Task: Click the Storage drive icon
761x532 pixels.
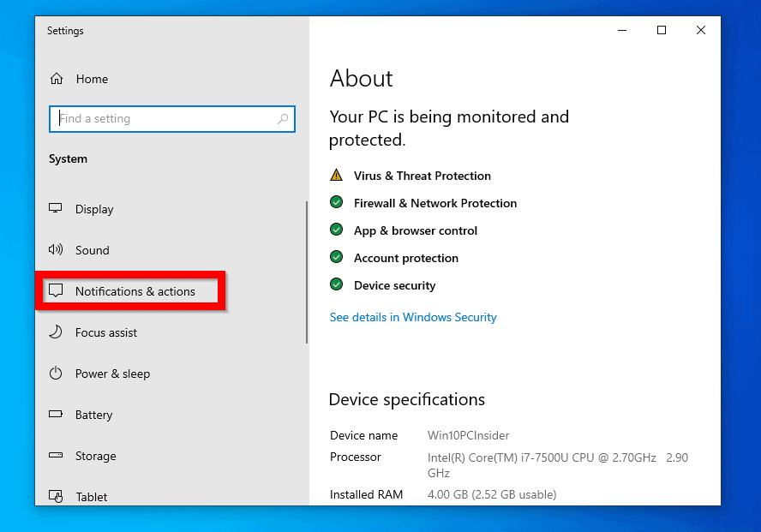Action: click(55, 456)
